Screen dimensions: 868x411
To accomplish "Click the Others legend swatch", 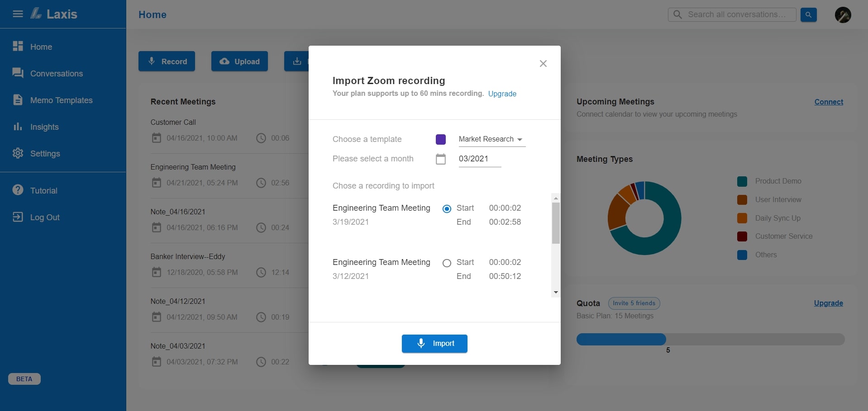I will click(742, 255).
